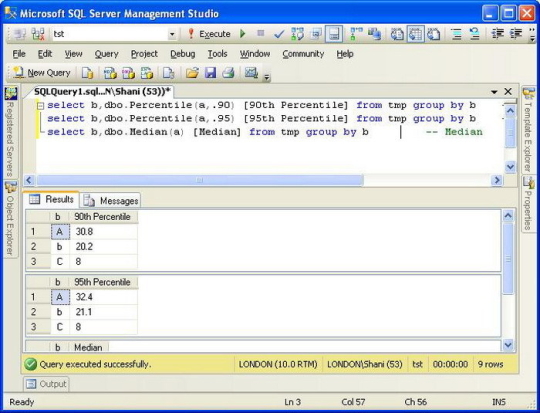Open the Project menu
This screenshot has width=540, height=413.
pos(144,54)
